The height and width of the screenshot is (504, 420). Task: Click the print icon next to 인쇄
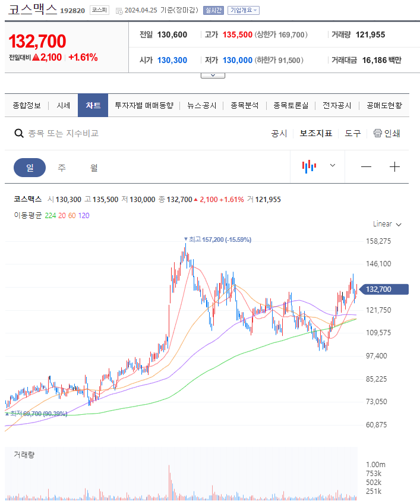coord(378,133)
